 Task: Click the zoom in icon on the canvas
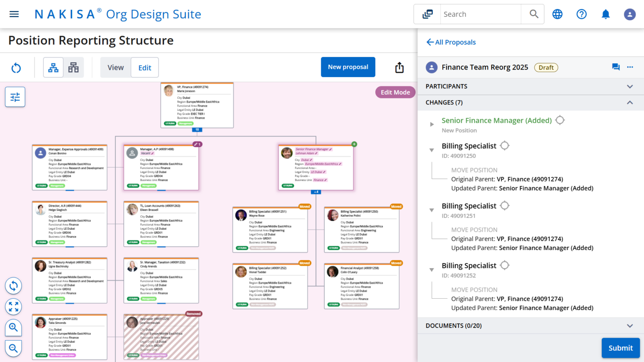13,328
